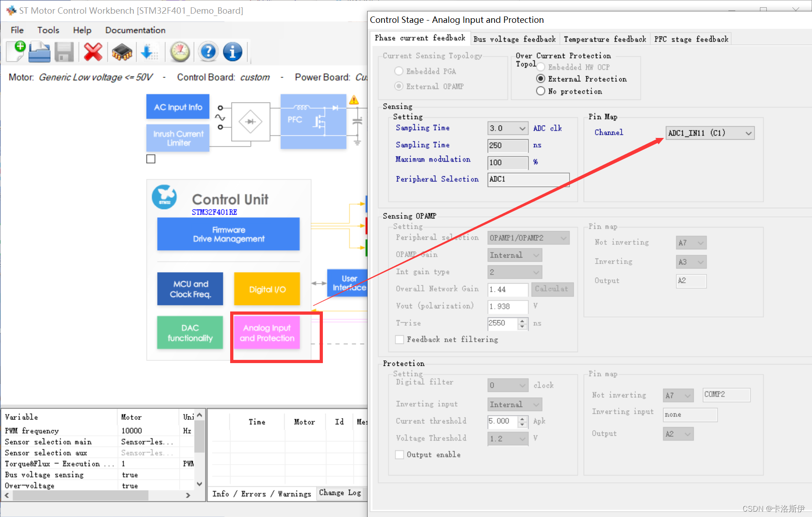Click the bridge rectifier diode block
This screenshot has width=812, height=517.
point(250,122)
